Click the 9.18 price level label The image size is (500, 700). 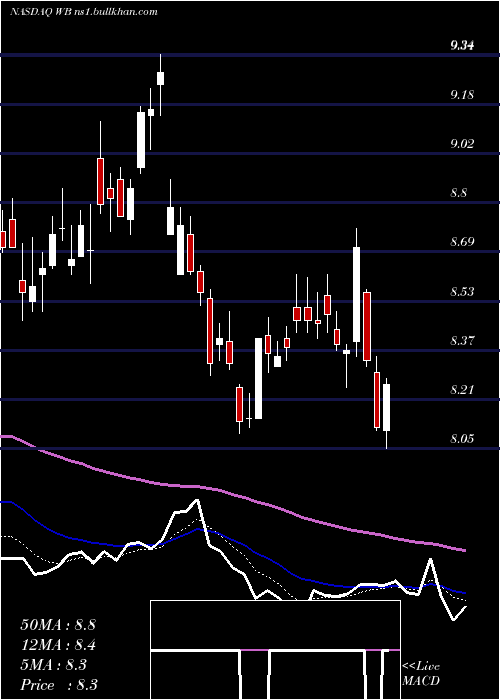point(462,95)
